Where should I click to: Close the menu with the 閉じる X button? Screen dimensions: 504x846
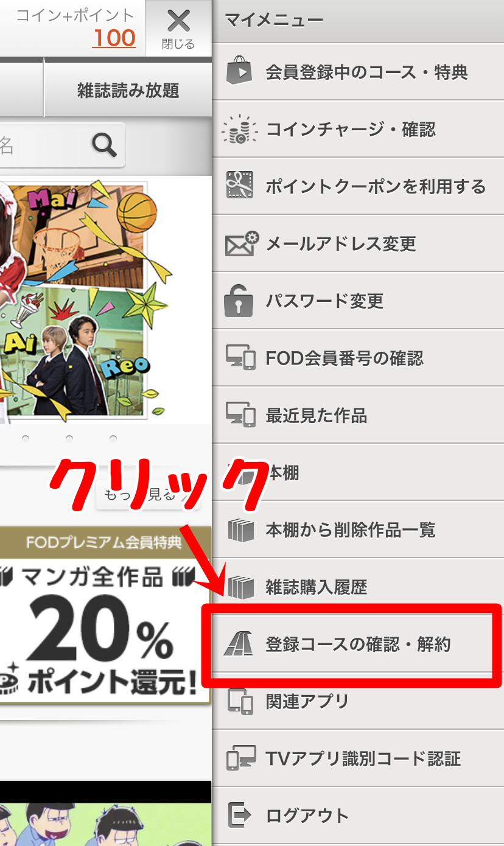click(x=178, y=28)
